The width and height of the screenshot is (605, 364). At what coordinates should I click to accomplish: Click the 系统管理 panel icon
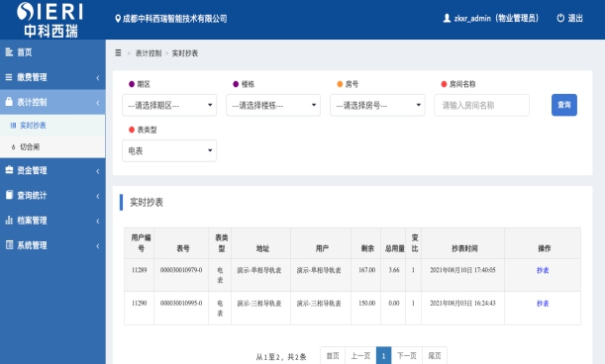(x=9, y=245)
